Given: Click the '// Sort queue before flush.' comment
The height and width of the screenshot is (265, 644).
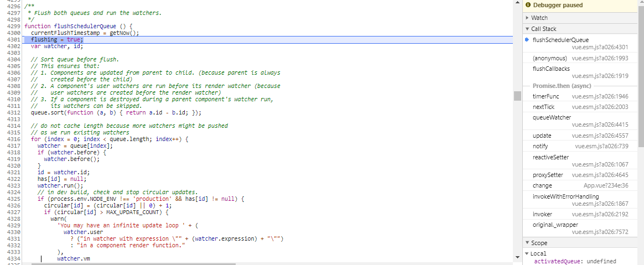Looking at the screenshot, I should point(75,60).
